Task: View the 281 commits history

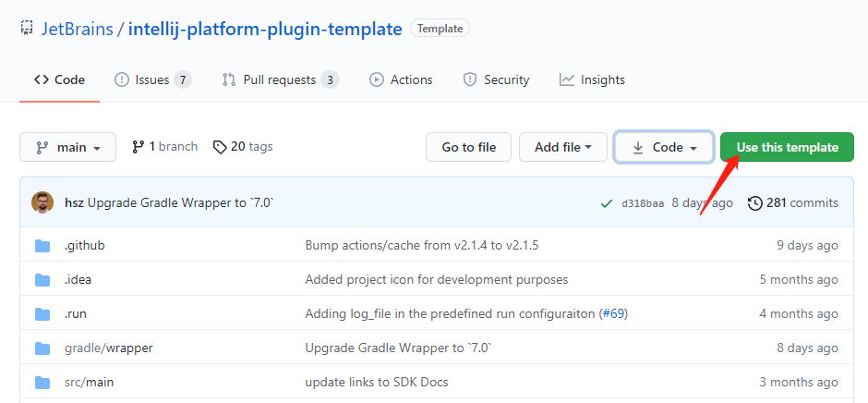Action: click(x=793, y=202)
